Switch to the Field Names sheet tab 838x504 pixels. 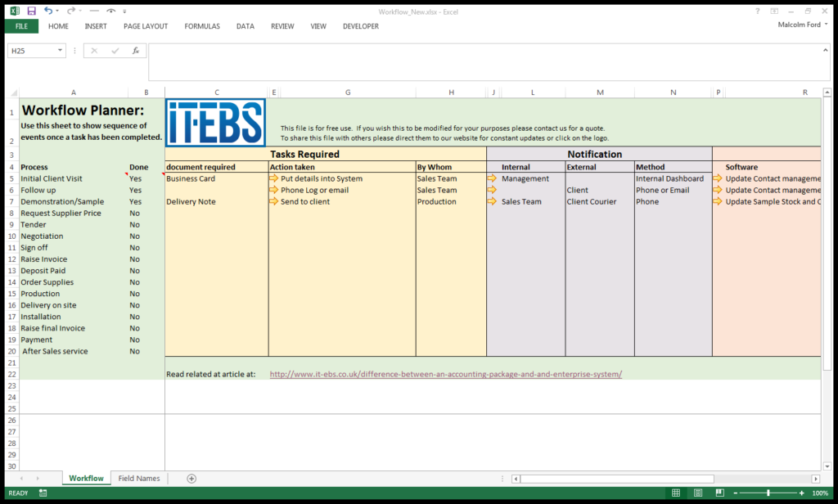pos(139,479)
